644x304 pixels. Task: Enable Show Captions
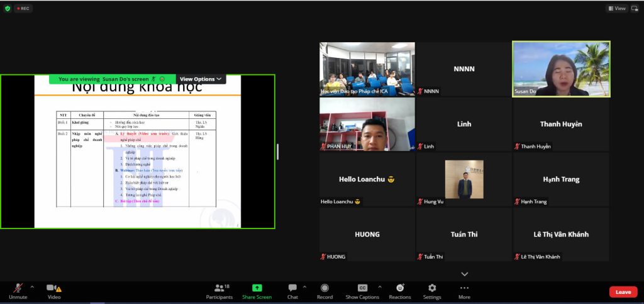pos(362,288)
